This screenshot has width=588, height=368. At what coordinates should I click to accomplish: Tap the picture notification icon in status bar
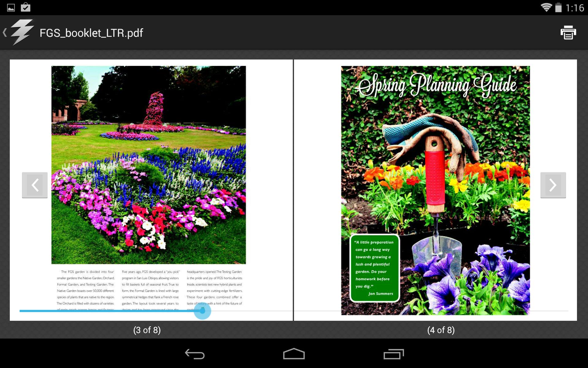coord(11,8)
